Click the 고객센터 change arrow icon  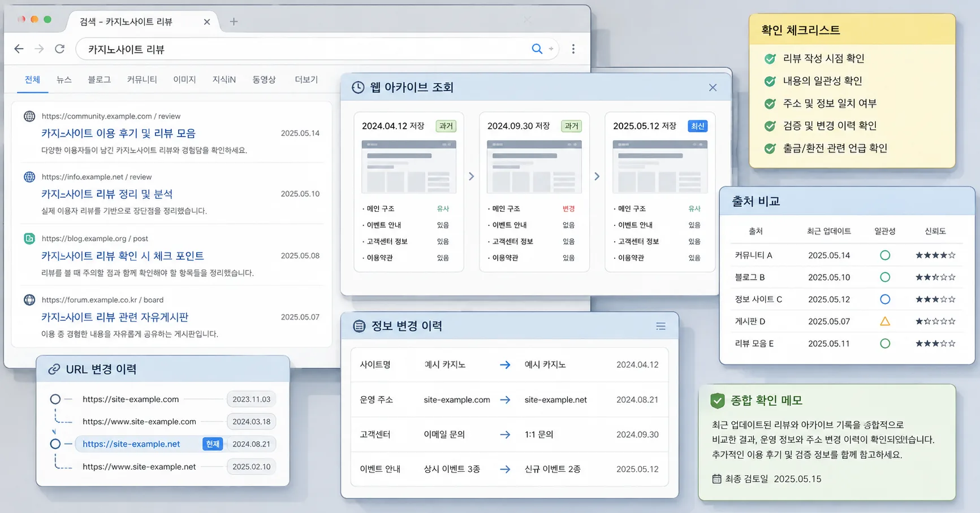(505, 434)
